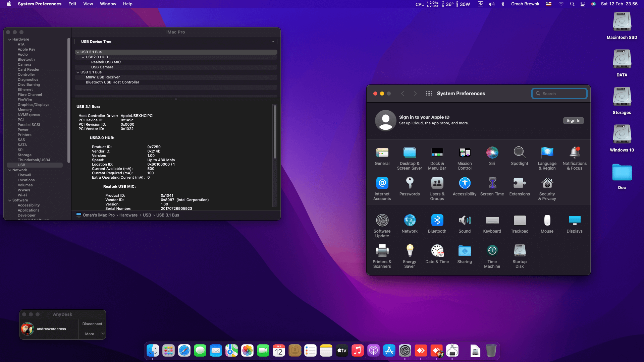Screen dimensions: 644x362
Task: Open Users & Groups preferences
Action: coord(437,189)
